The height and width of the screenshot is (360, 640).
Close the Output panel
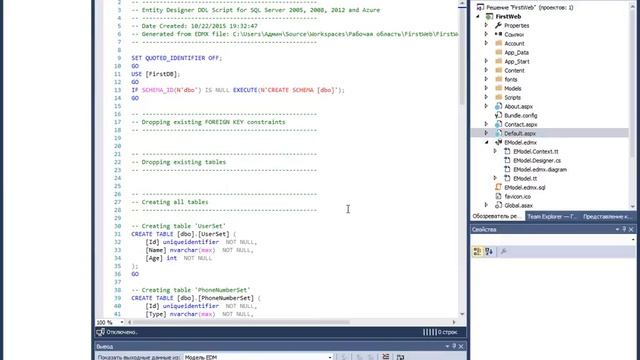point(461,346)
